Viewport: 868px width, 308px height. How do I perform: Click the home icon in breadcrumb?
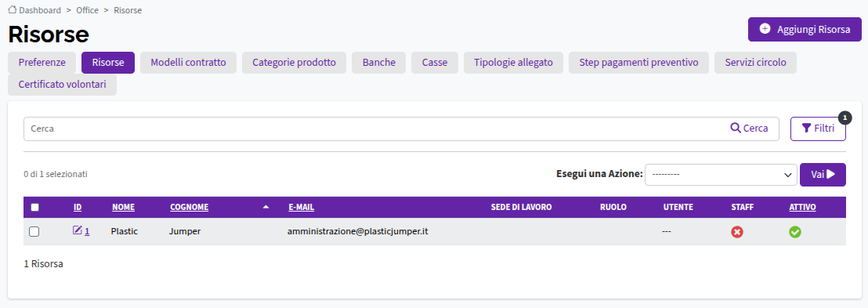click(13, 9)
